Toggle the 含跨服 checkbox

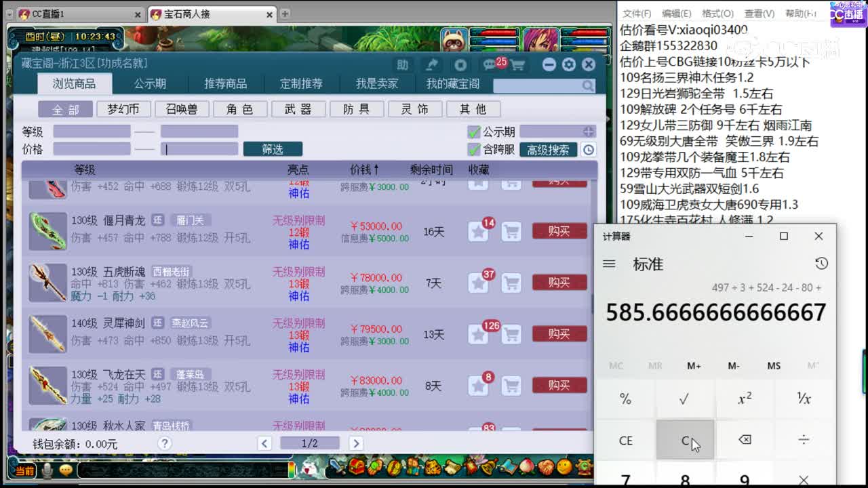tap(474, 149)
